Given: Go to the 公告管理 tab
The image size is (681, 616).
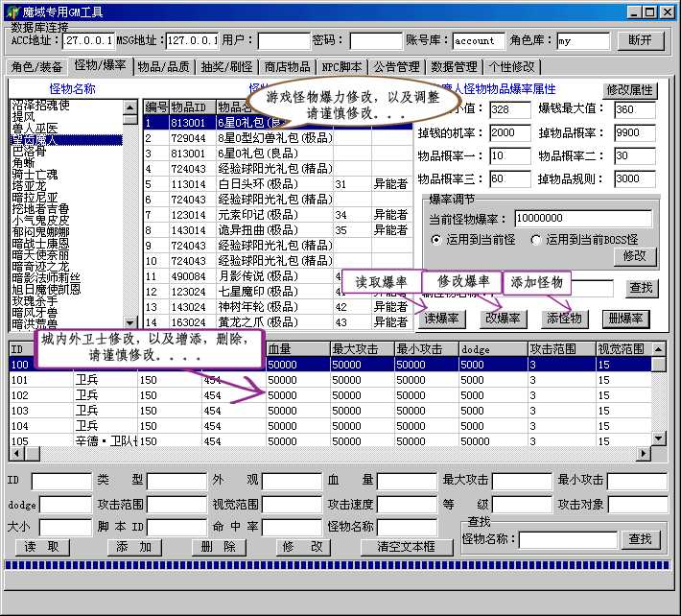Looking at the screenshot, I should pyautogui.click(x=395, y=67).
